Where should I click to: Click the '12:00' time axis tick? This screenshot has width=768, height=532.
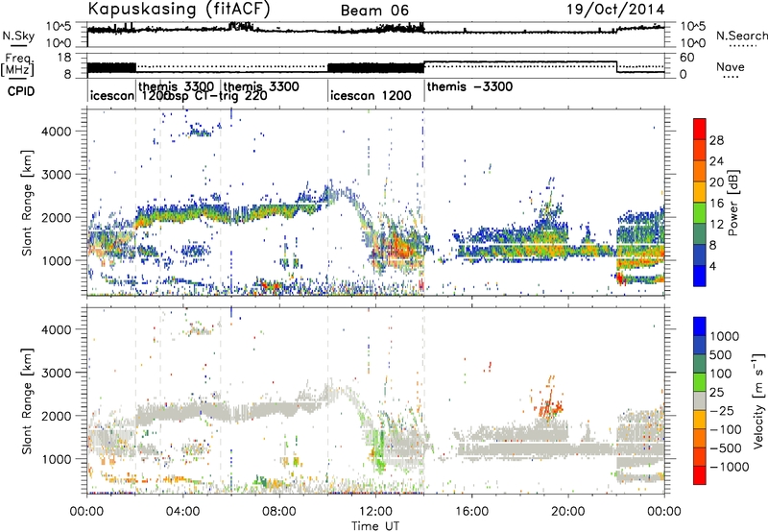375,512
